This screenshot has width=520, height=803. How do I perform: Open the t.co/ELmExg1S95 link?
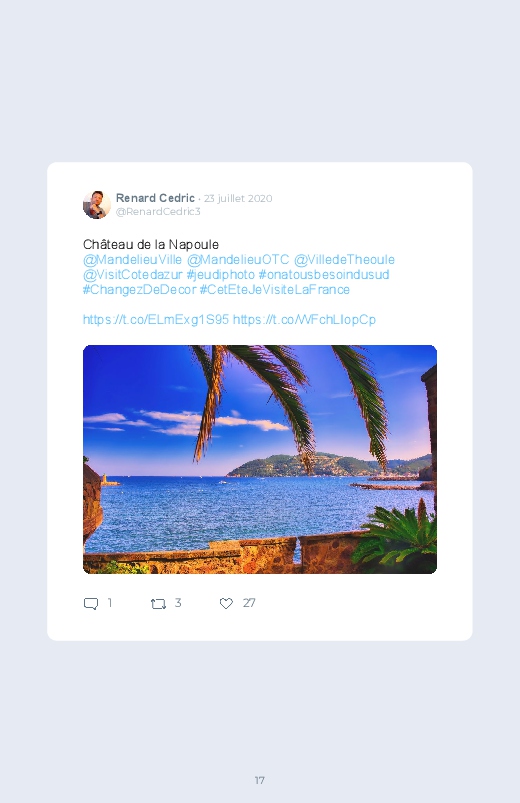pos(156,320)
